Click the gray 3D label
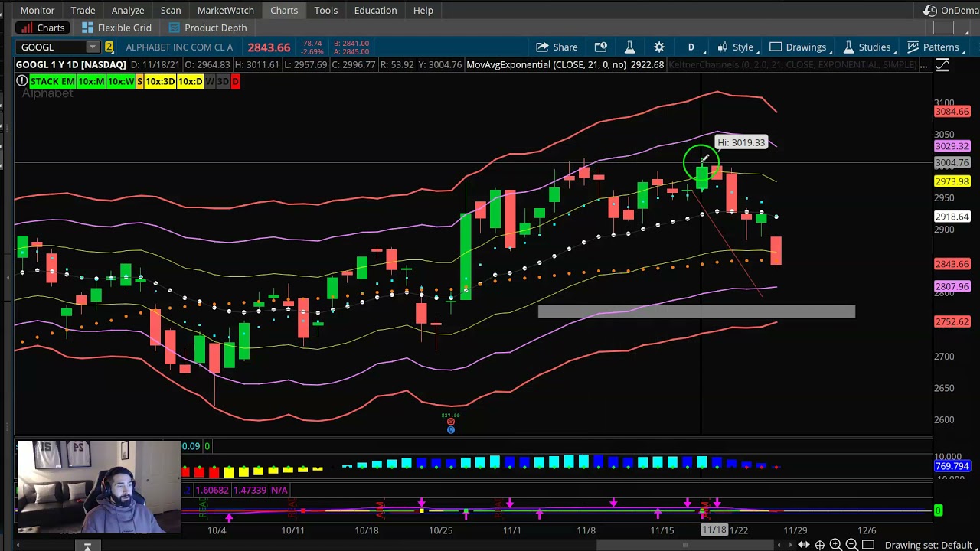Image resolution: width=980 pixels, height=551 pixels. click(223, 81)
